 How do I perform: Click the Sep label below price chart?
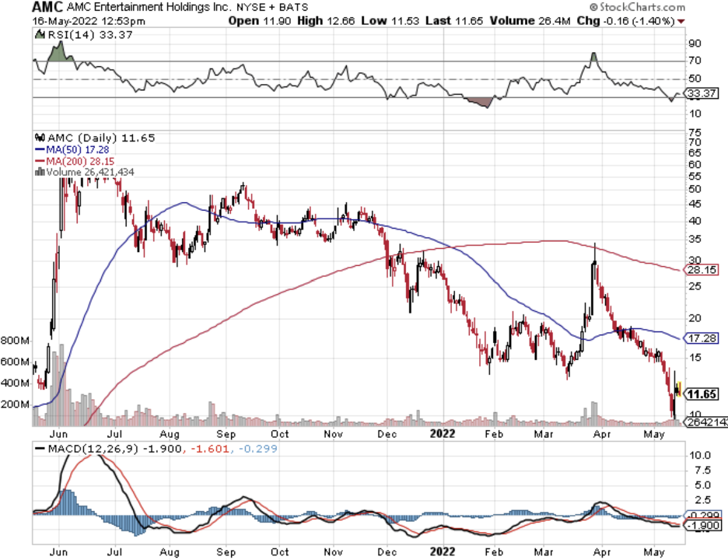[x=226, y=434]
